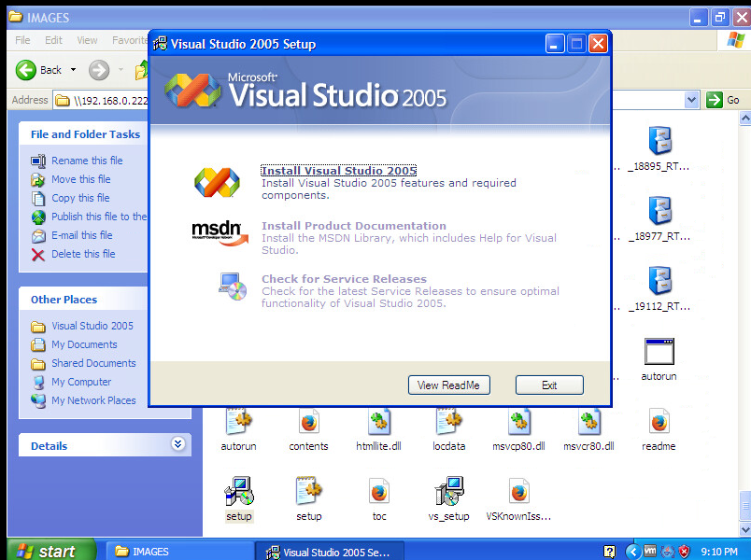Open the Edit menu
Viewport: 751px width, 560px height.
(x=53, y=40)
